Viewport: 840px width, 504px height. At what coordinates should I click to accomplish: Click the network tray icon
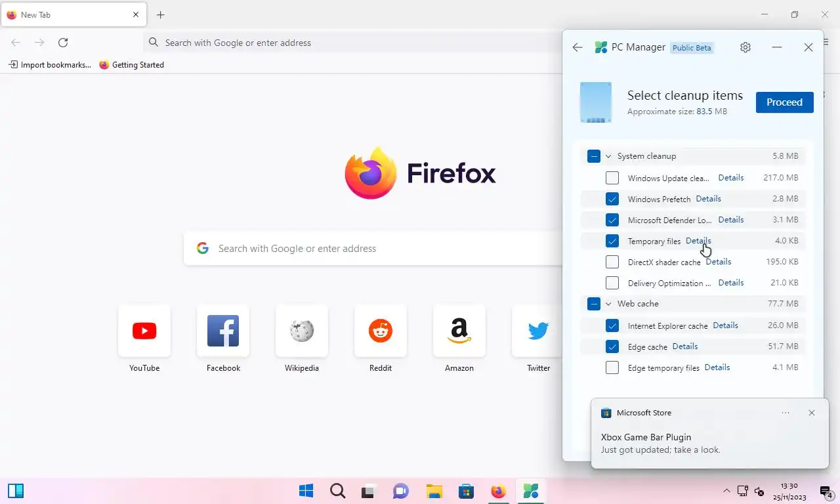(743, 491)
